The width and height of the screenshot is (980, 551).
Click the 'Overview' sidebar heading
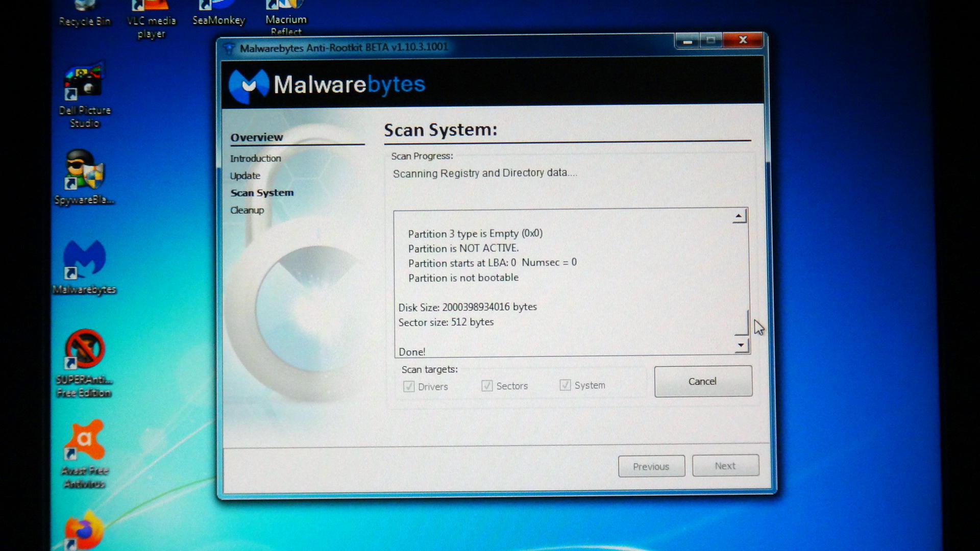(257, 137)
